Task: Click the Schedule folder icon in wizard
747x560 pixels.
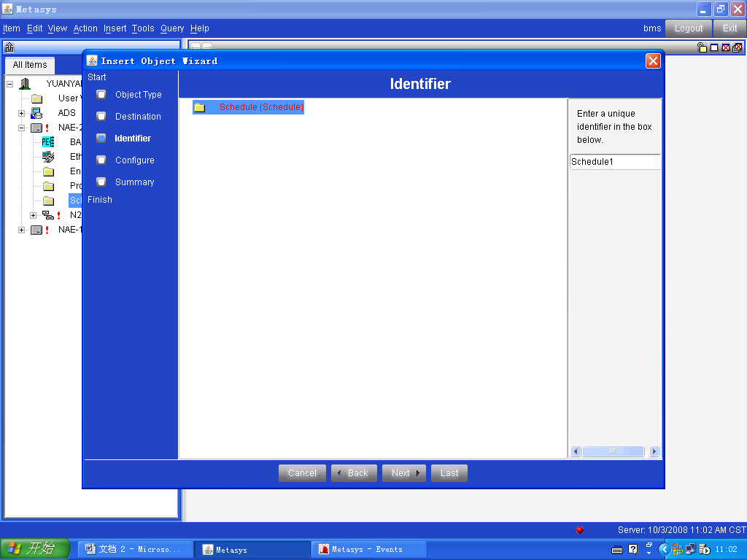Action: (199, 108)
